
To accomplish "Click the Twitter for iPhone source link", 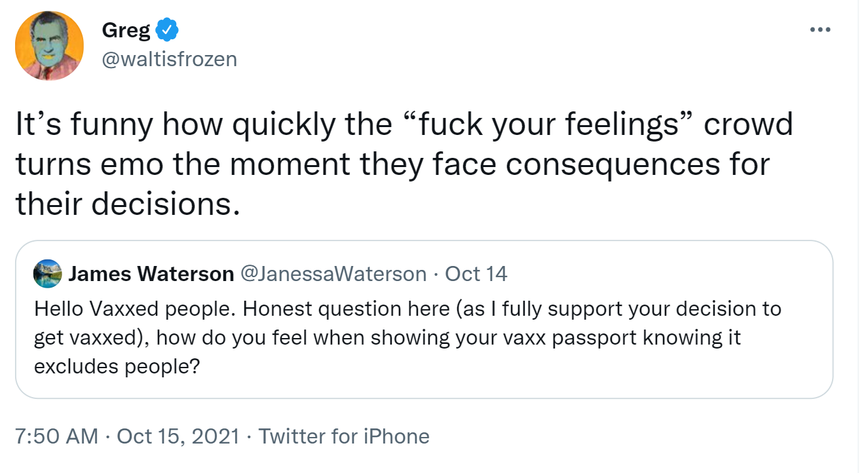I will coord(345,436).
